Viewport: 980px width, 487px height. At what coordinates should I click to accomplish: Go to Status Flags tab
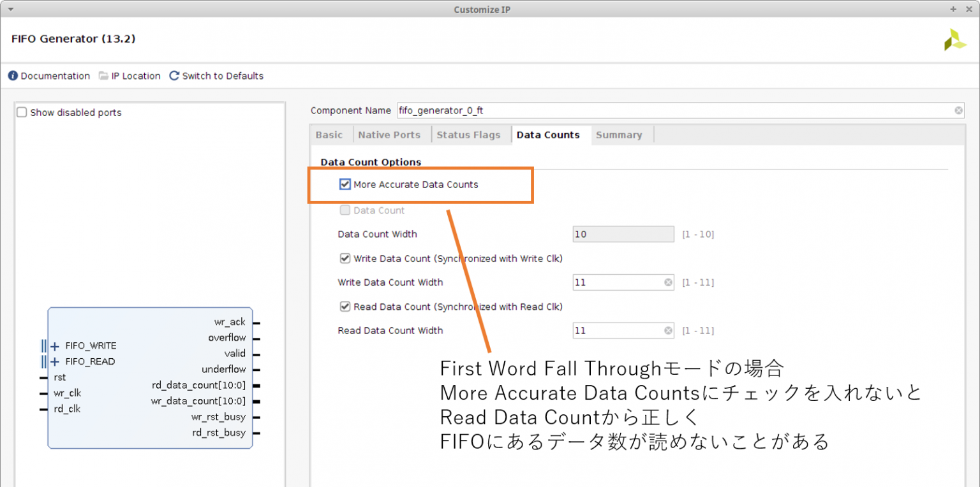pyautogui.click(x=468, y=135)
